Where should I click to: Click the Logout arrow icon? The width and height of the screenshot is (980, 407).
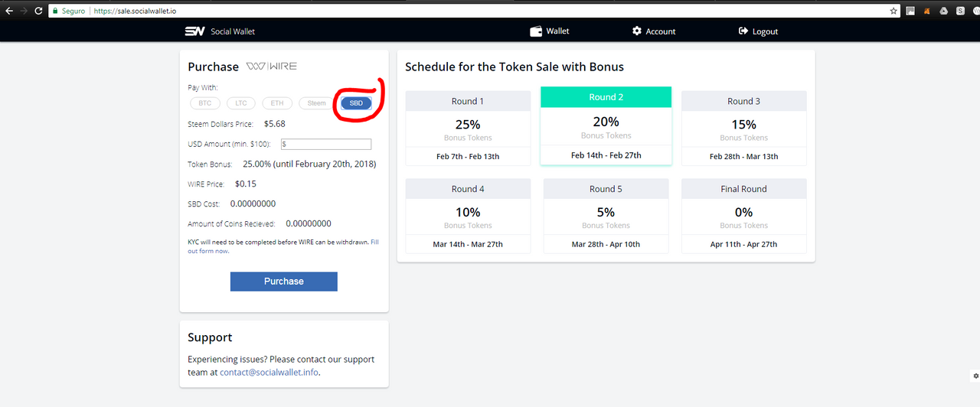click(x=743, y=31)
